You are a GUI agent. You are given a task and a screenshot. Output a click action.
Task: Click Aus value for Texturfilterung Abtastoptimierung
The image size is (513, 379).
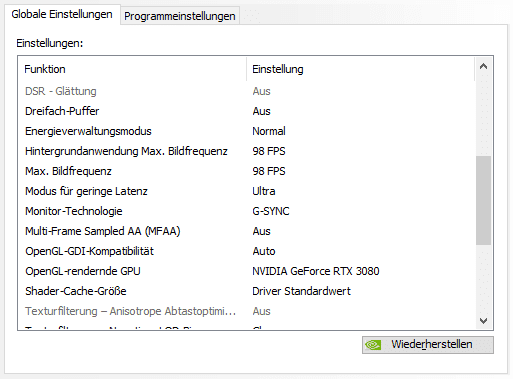coord(261,311)
